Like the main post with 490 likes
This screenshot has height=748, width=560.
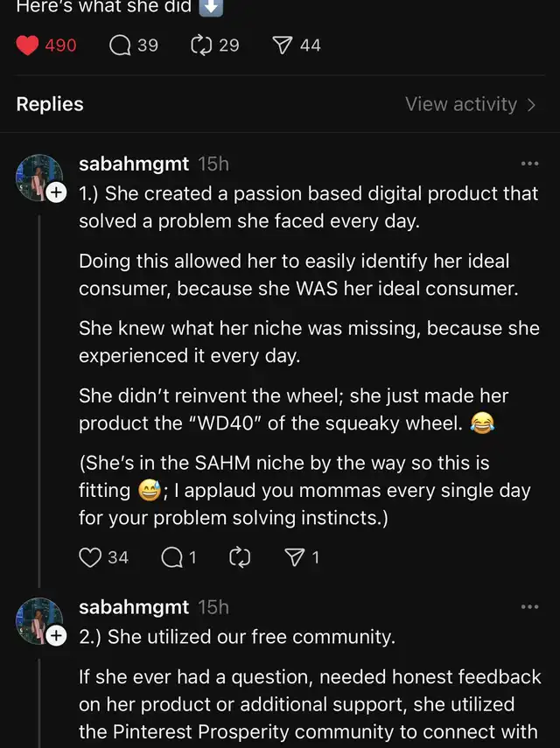coord(28,45)
